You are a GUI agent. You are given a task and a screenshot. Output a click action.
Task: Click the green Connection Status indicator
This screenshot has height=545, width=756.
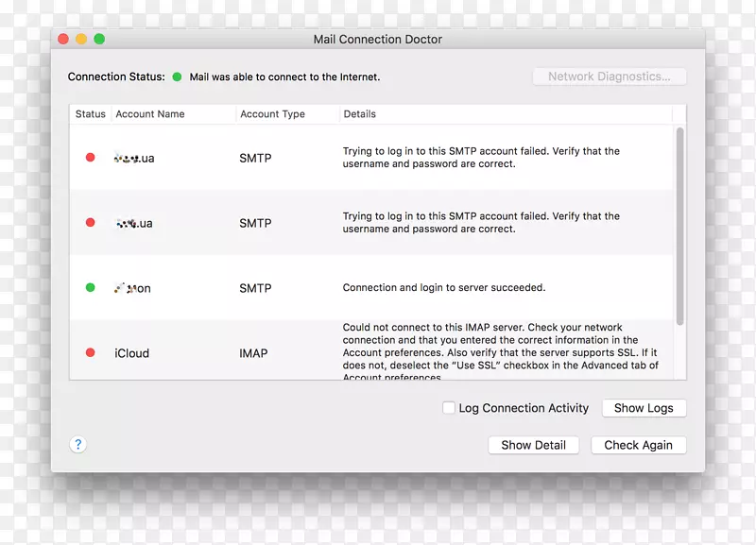click(177, 77)
